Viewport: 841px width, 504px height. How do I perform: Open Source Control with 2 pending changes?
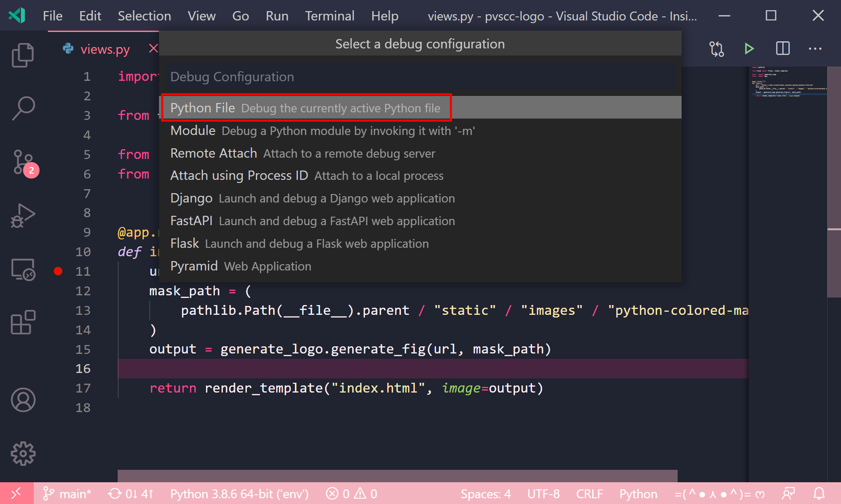[23, 163]
